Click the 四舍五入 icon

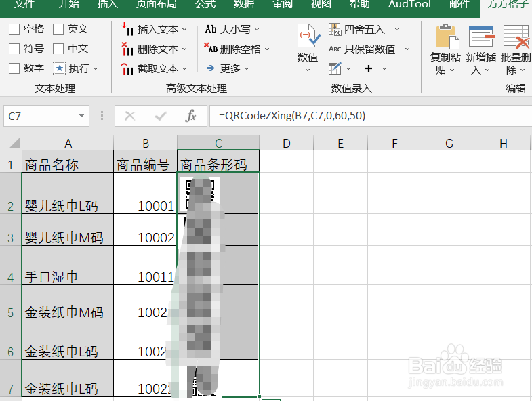pos(335,30)
